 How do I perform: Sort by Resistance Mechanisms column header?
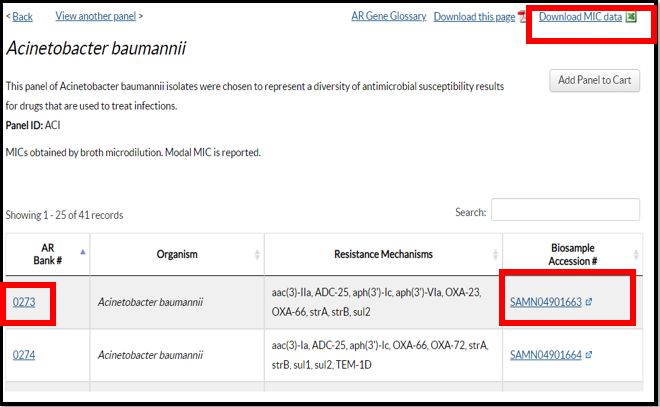pos(383,254)
